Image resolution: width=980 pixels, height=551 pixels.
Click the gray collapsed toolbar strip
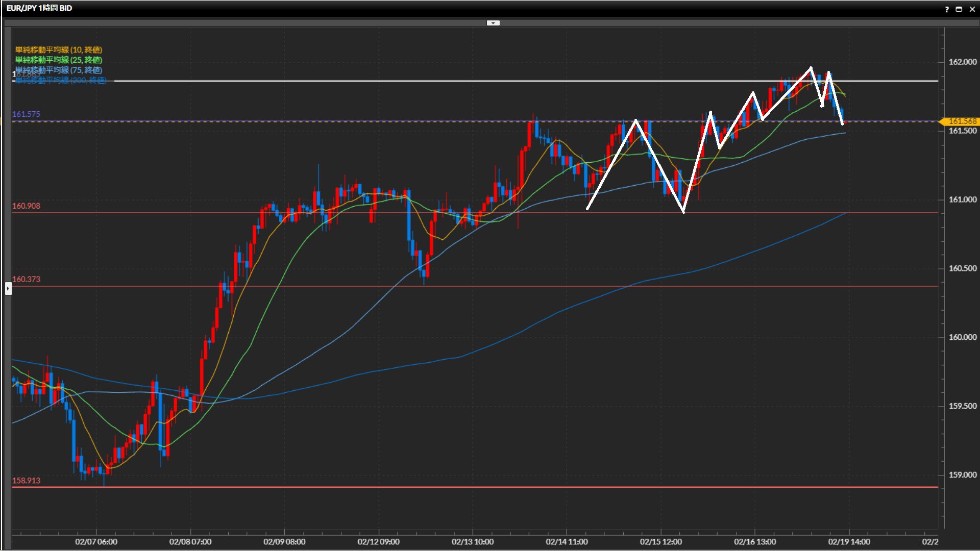click(x=255, y=23)
